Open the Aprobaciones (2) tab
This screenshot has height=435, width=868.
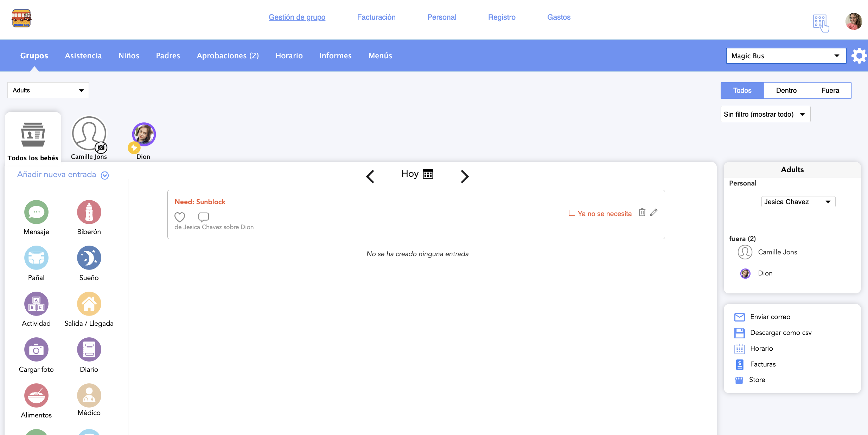tap(228, 56)
